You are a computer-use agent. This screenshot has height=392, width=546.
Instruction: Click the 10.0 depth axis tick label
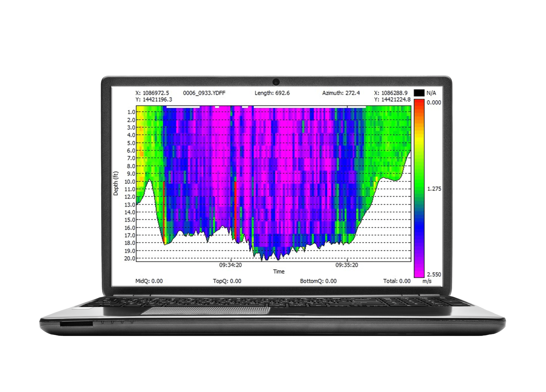point(130,182)
